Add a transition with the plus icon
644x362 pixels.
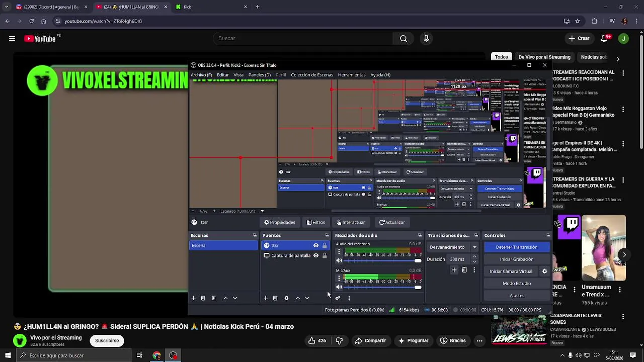[454, 270]
